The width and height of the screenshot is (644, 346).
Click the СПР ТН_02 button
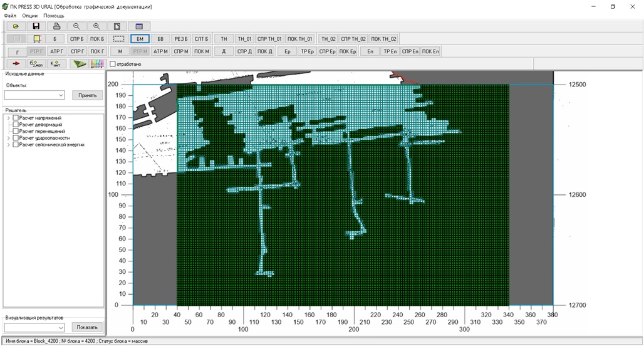(353, 39)
